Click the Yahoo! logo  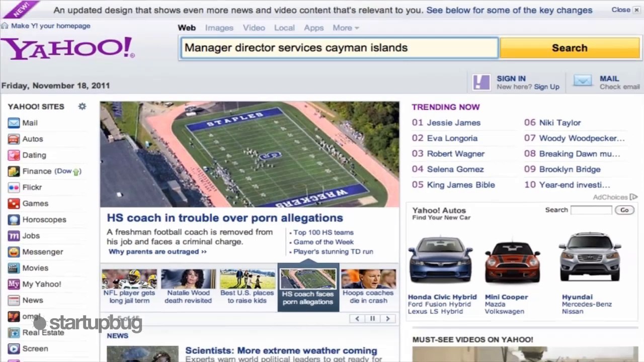coord(67,49)
